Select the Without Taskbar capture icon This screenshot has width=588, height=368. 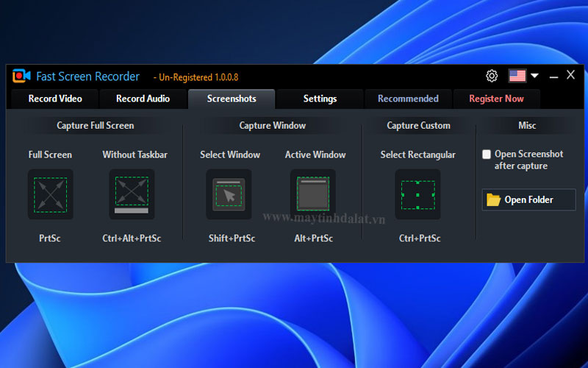click(132, 194)
